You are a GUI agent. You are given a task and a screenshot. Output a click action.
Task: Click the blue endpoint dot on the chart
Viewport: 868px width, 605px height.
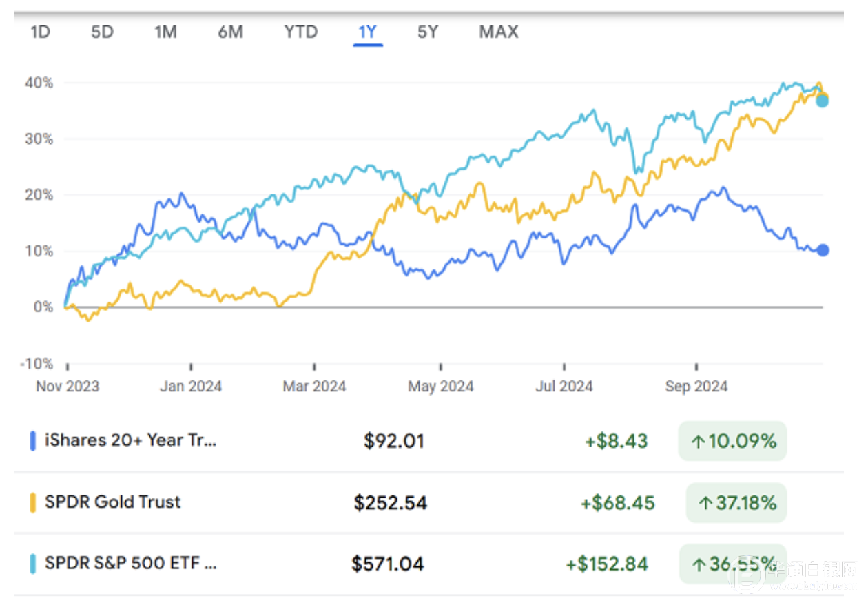pyautogui.click(x=823, y=250)
